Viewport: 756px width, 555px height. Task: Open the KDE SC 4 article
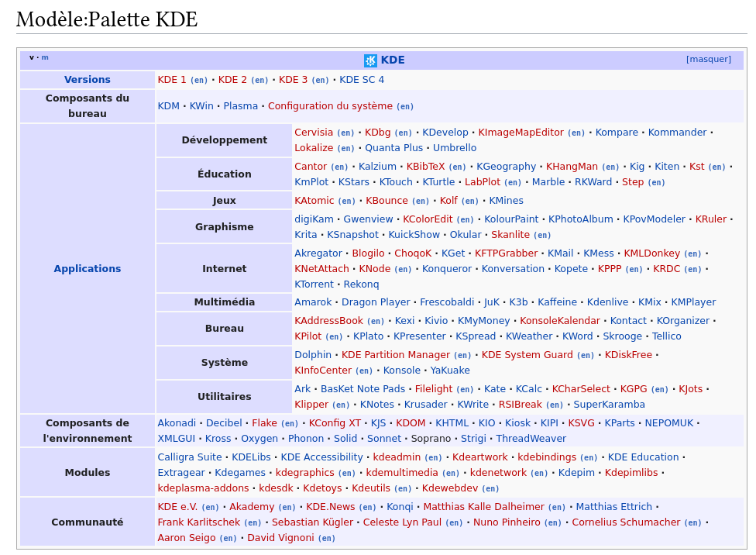362,80
